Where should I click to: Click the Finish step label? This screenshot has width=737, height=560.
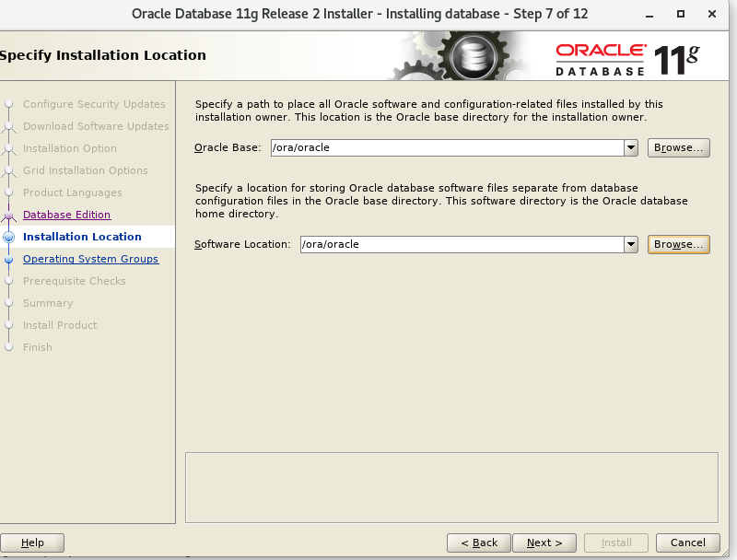click(x=38, y=347)
